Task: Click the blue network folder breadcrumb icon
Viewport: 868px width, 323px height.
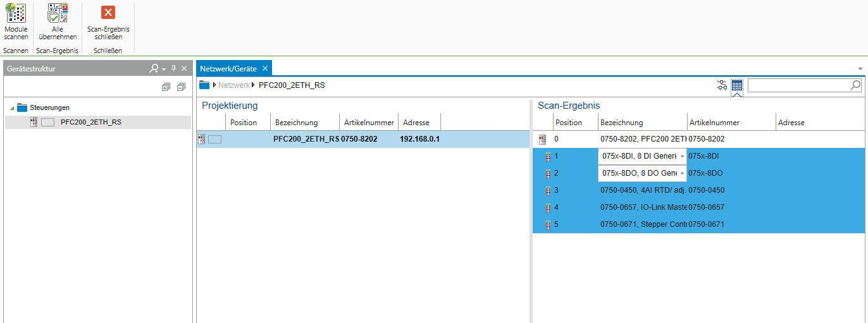Action: (204, 85)
